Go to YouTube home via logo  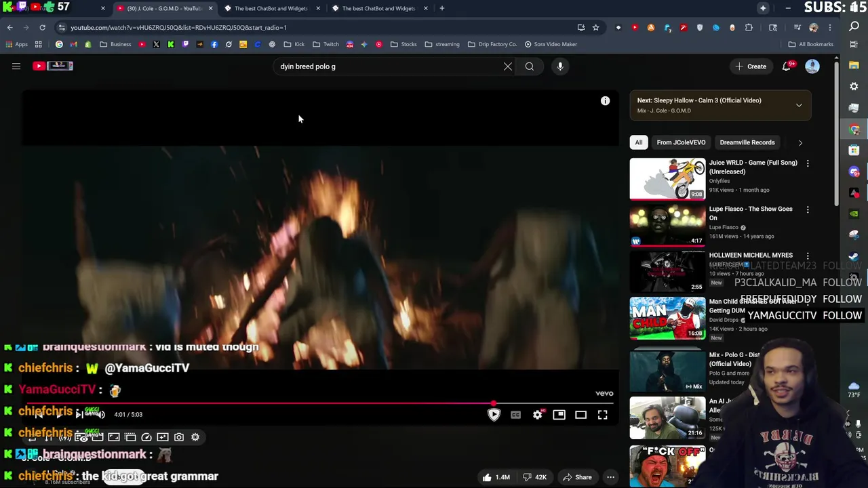(x=53, y=66)
